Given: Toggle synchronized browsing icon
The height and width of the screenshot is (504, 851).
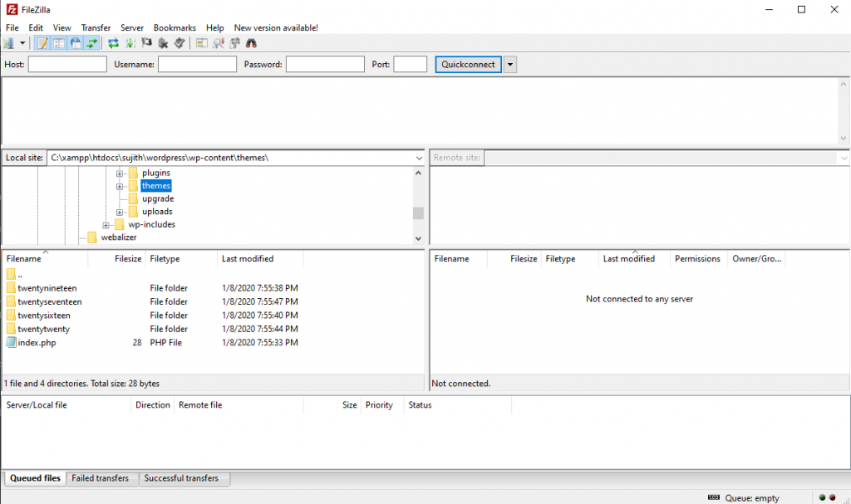Looking at the screenshot, I should (x=234, y=43).
